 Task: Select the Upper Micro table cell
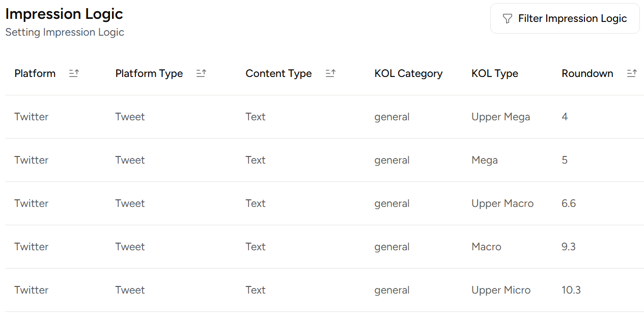point(501,290)
